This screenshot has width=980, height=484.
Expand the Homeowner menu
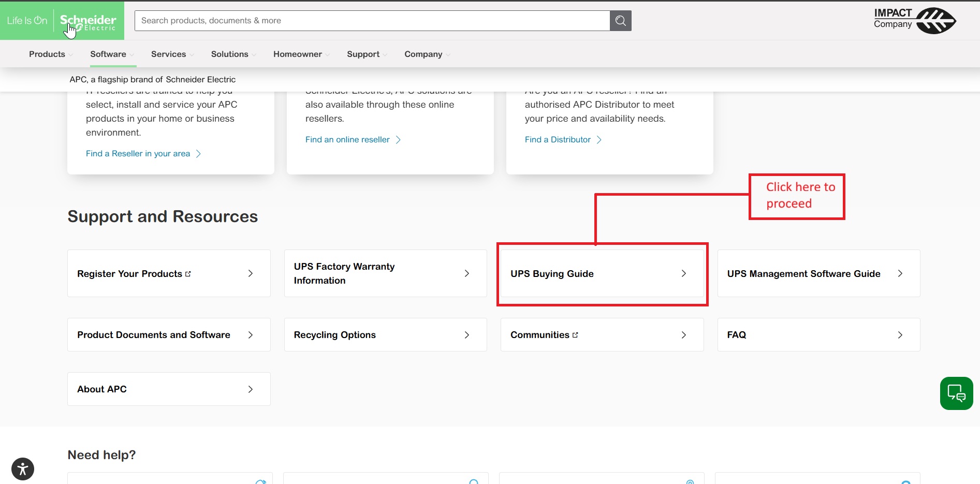point(301,54)
